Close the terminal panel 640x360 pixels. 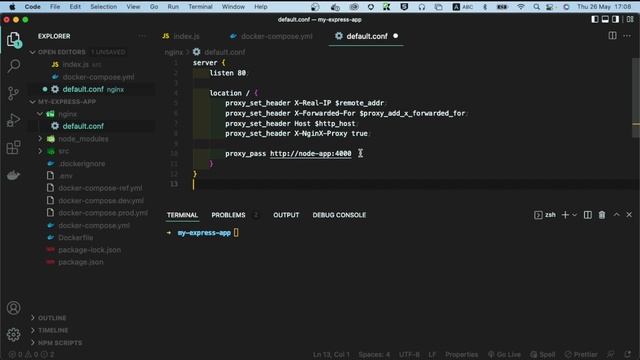point(629,215)
